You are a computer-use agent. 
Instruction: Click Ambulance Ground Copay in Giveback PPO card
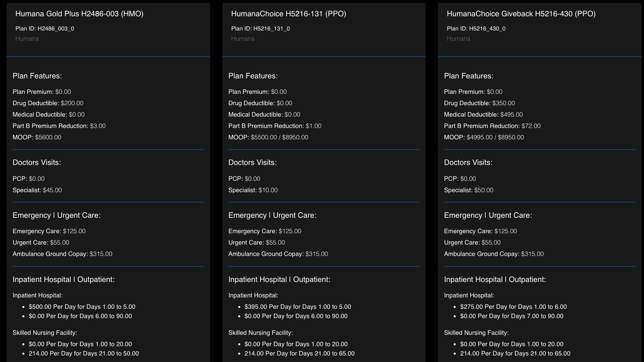coord(494,254)
